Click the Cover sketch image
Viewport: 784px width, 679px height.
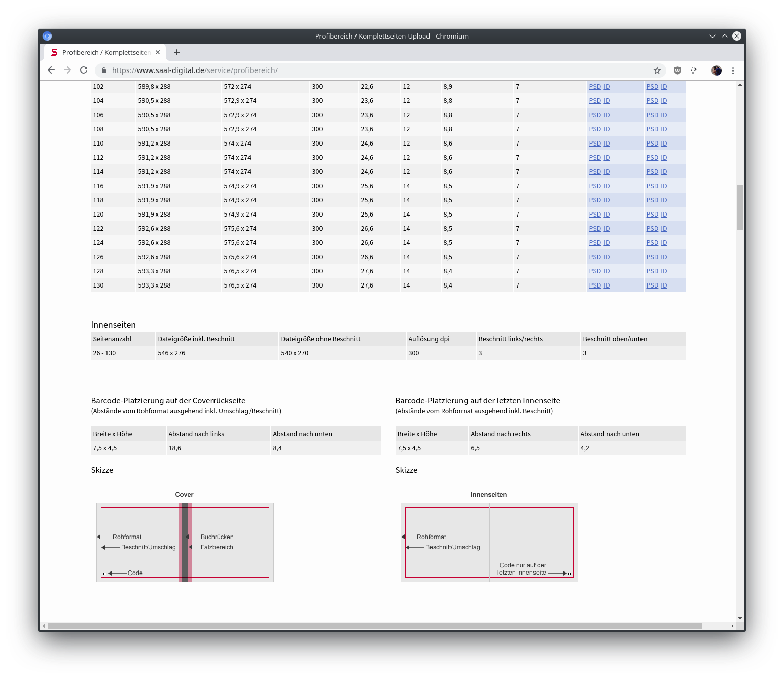click(x=185, y=542)
